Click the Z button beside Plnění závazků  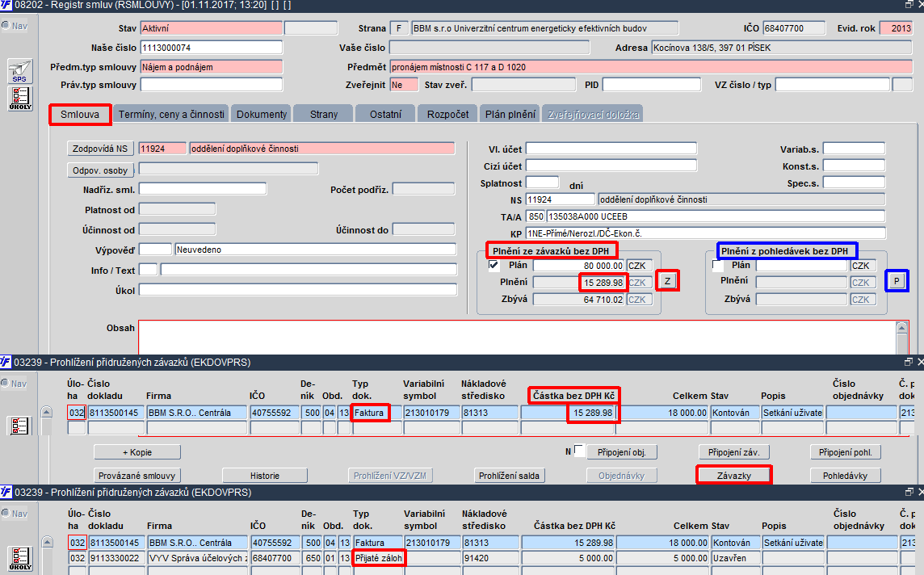(x=667, y=281)
